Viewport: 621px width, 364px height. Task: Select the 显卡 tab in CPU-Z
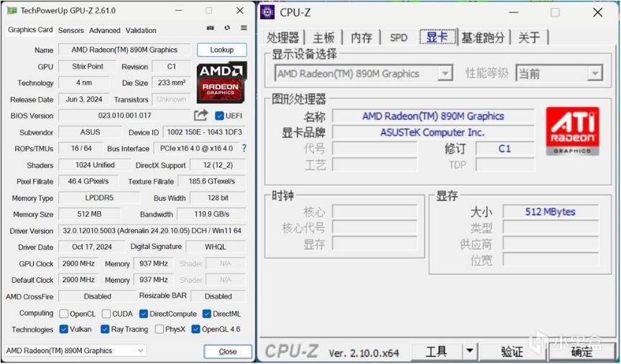pos(437,37)
